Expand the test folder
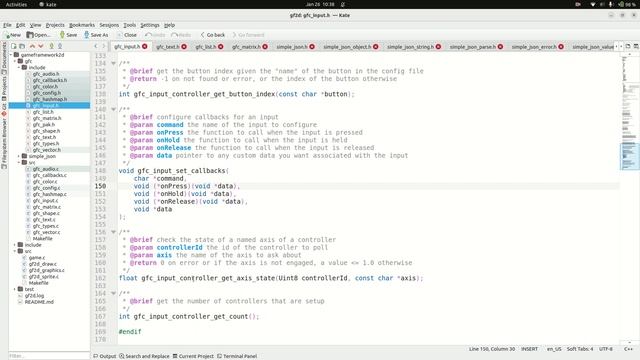 click(15, 289)
